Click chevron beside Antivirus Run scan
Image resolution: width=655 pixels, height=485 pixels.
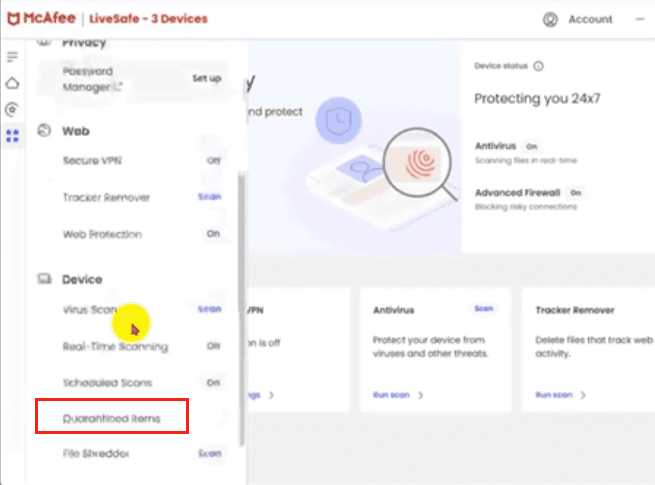[421, 395]
